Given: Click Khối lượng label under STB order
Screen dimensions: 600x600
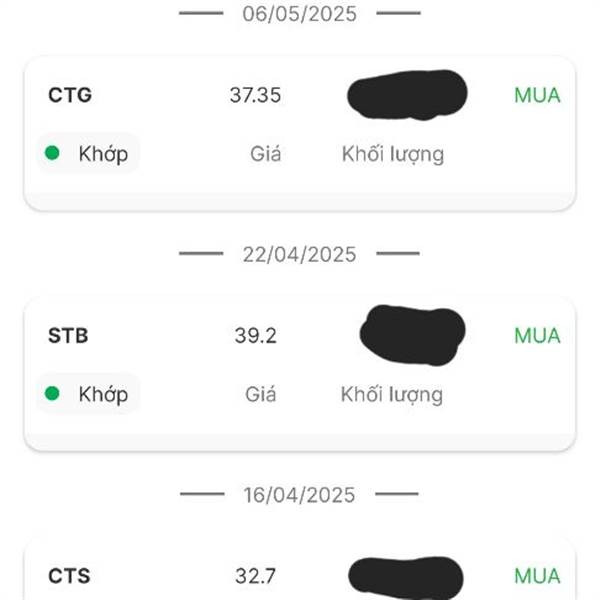Looking at the screenshot, I should tap(392, 395).
